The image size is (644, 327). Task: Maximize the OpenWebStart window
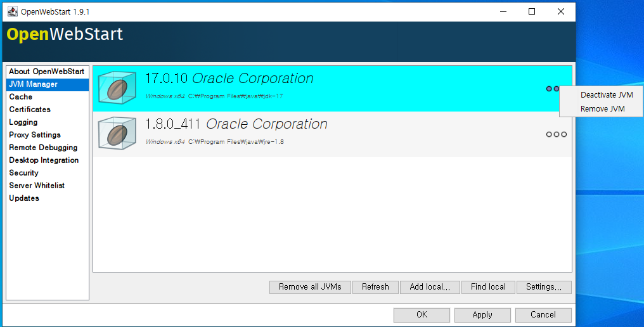532,11
